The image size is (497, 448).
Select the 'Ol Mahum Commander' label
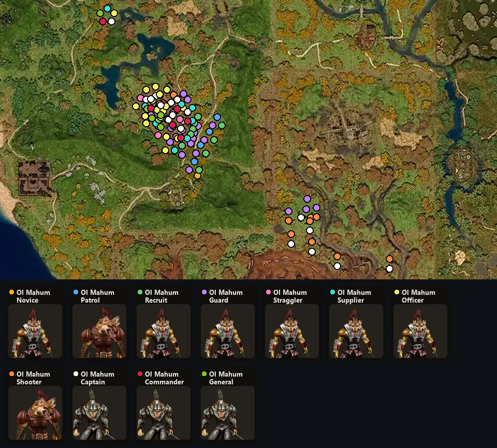164,378
